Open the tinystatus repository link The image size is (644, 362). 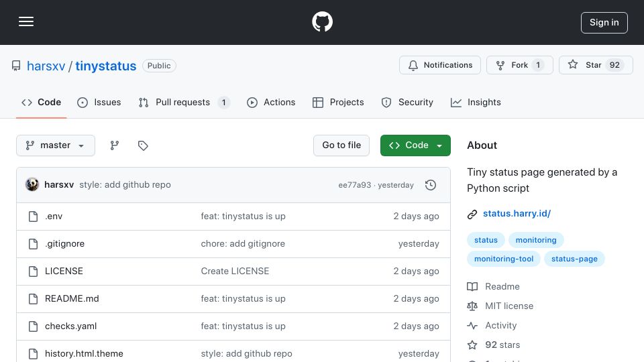(x=105, y=66)
